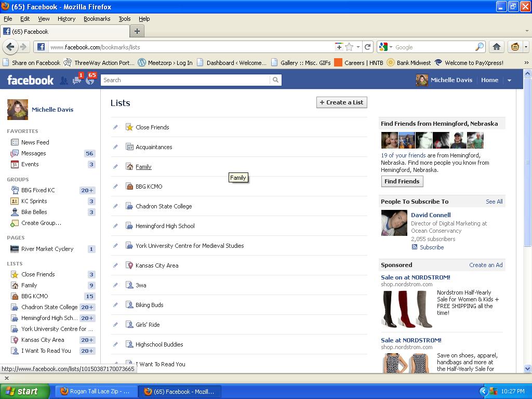
Task: Click the house icon for Family in main list
Action: [129, 167]
